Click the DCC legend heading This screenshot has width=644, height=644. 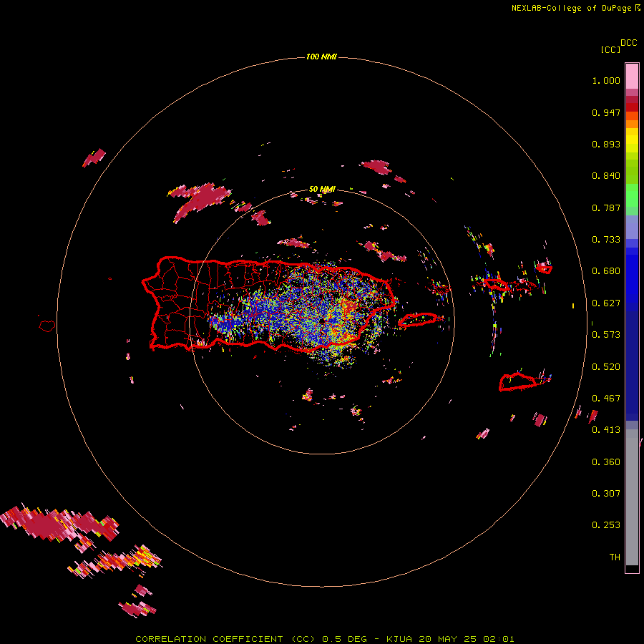pyautogui.click(x=629, y=43)
